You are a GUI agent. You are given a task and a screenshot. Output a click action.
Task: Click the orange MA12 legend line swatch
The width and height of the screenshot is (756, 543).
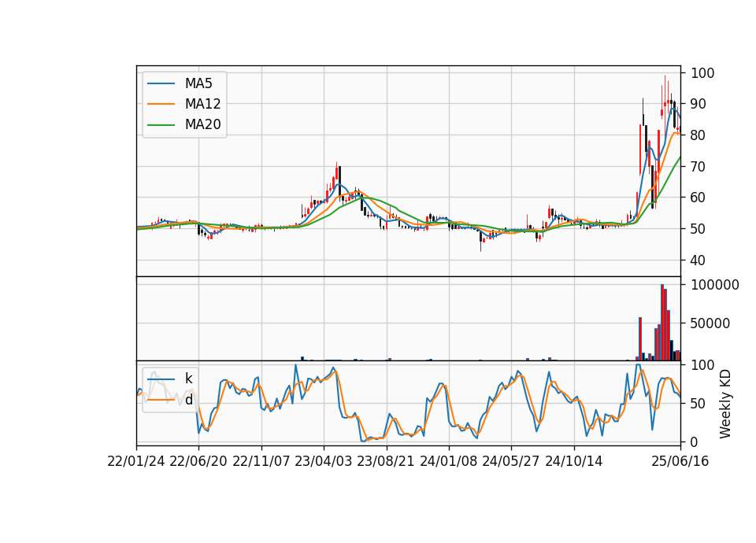pos(161,104)
